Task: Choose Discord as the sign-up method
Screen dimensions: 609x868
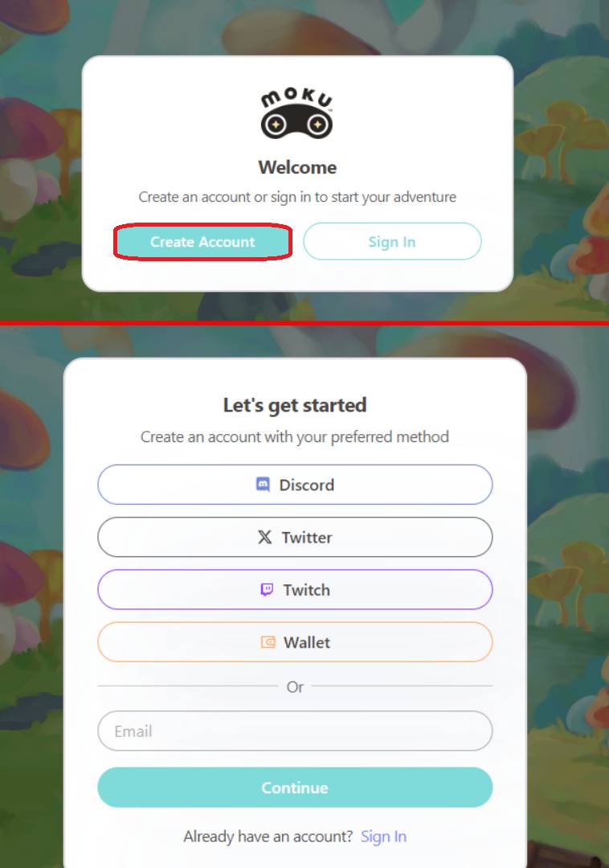Action: click(295, 485)
